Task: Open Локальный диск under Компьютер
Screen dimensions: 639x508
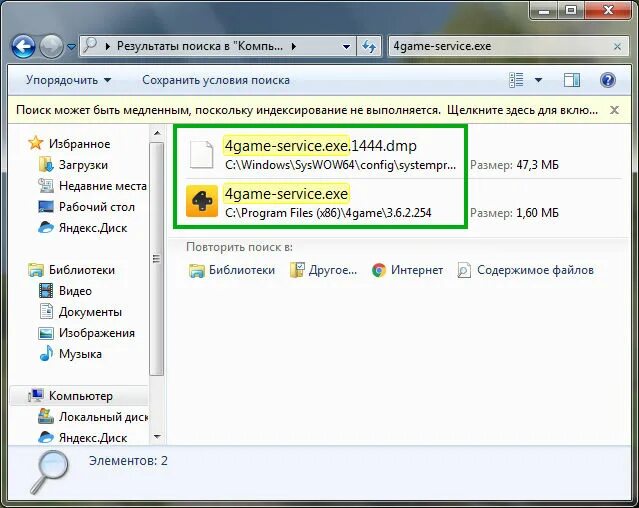Action: 104,417
